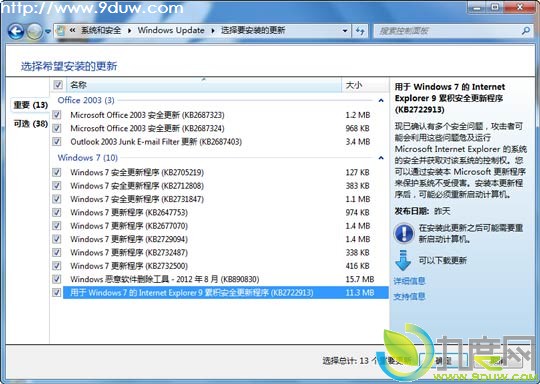Uncheck the Internet Explorer 9 KB2722913 update
Screen dimensions: 540x384
(x=57, y=293)
